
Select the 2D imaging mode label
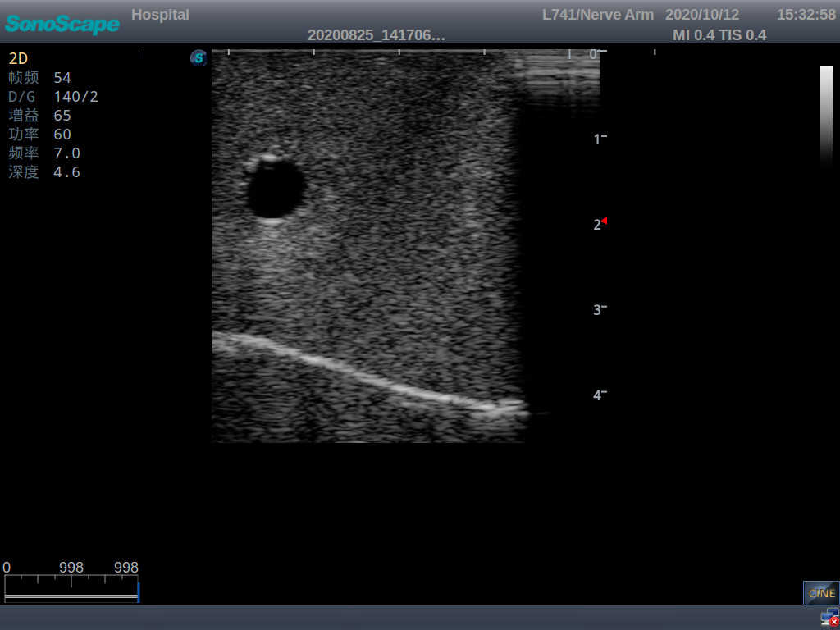click(x=21, y=58)
